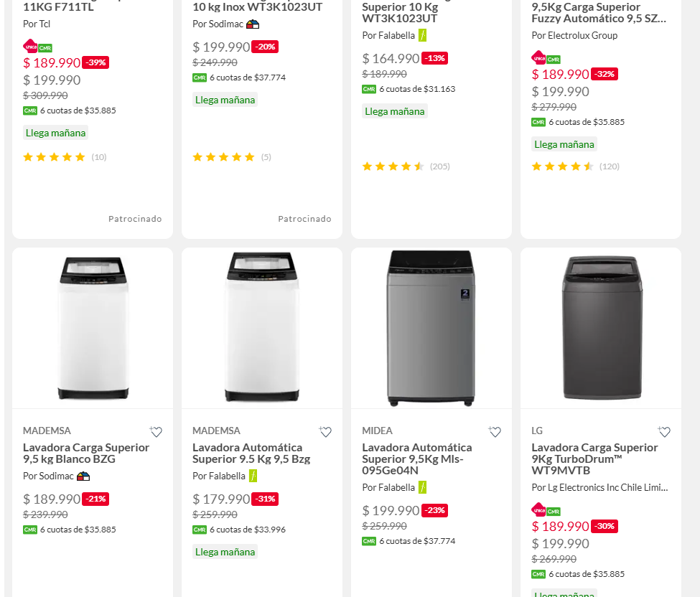Click Llega mañana tag on Mademsa Falabella card
This screenshot has height=597, width=700.
(225, 553)
